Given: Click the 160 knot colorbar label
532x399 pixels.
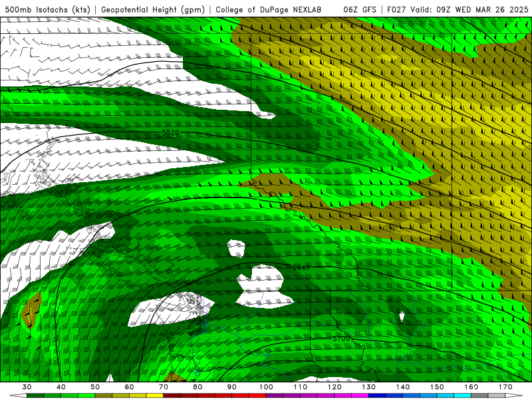Looking at the screenshot, I should 471,387.
